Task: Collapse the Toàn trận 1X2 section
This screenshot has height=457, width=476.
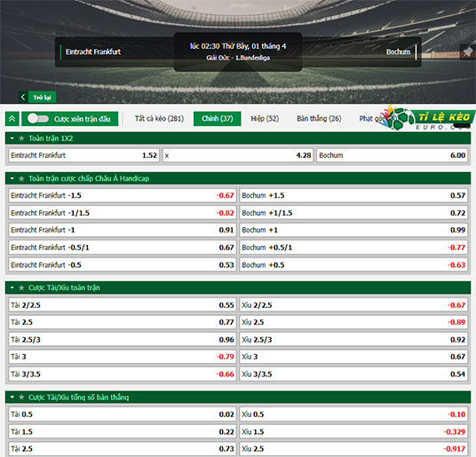Action: coord(12,138)
